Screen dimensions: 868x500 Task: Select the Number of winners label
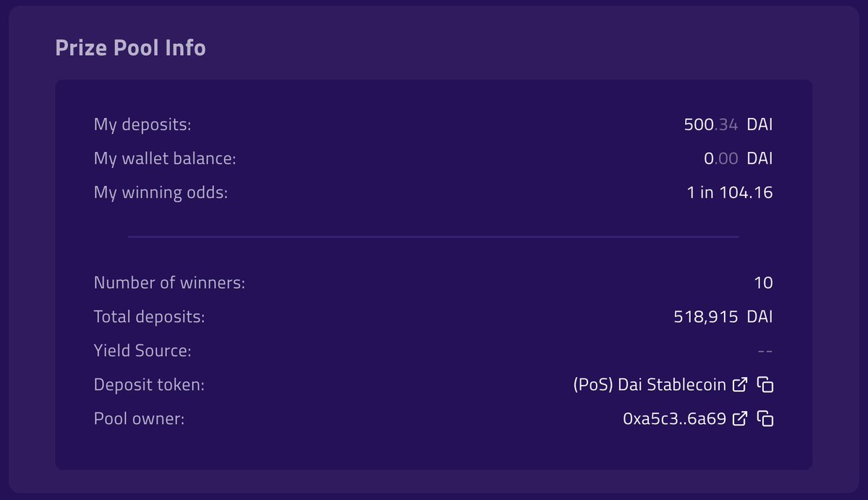click(x=169, y=282)
